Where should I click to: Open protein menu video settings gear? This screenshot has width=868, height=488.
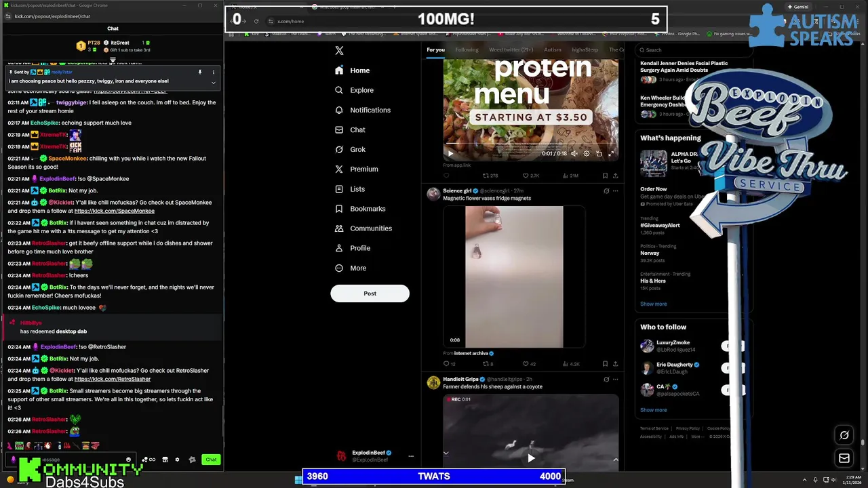point(587,154)
